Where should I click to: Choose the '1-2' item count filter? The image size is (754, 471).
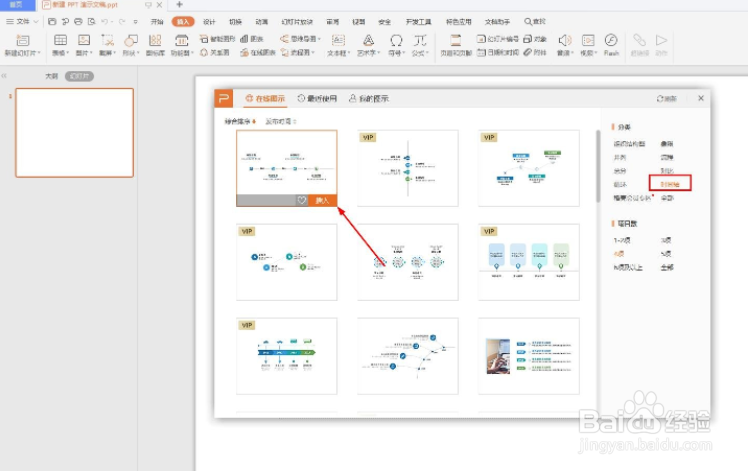622,240
